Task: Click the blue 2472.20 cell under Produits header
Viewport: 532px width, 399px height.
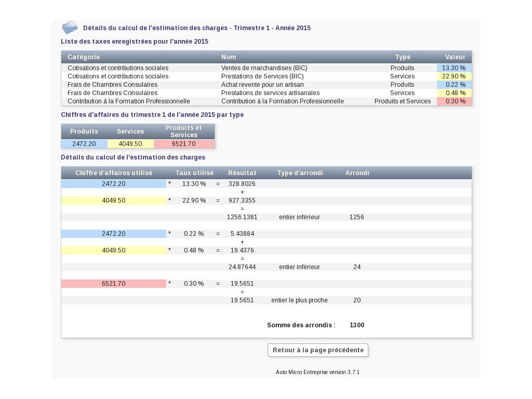Action: coord(84,144)
